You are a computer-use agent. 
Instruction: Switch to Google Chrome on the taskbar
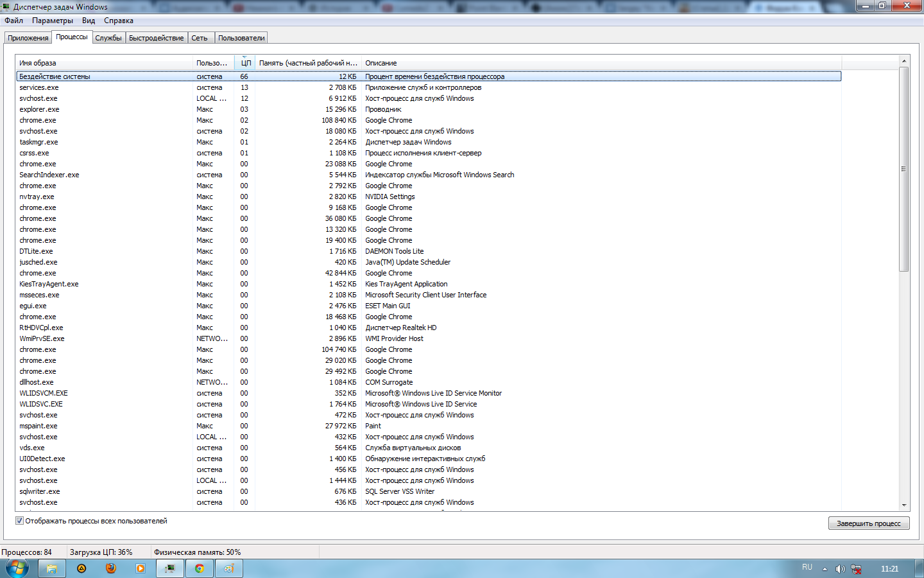click(200, 568)
